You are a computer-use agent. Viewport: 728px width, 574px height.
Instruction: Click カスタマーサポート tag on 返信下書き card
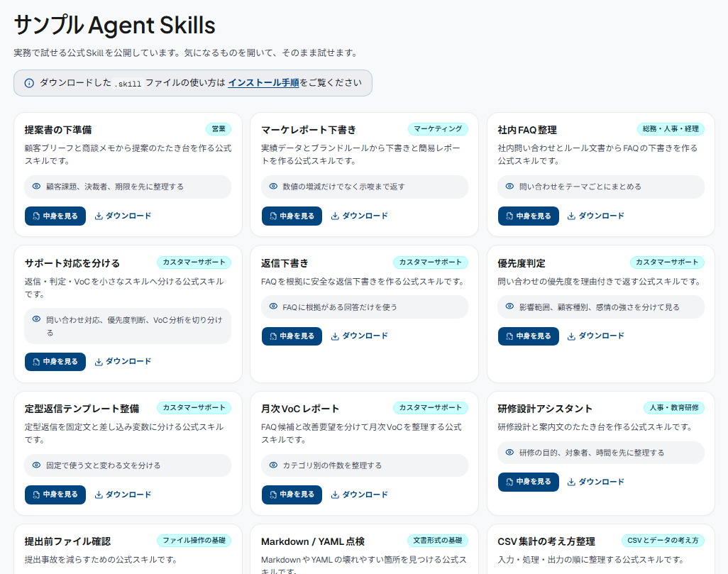click(x=431, y=263)
